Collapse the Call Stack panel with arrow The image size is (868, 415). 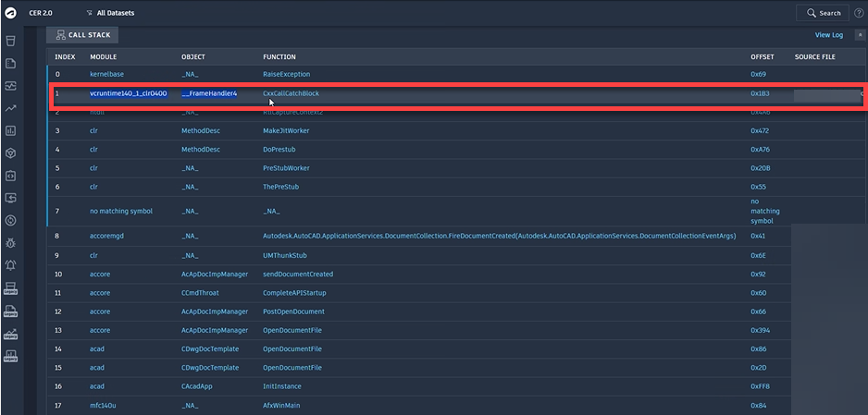[861, 35]
